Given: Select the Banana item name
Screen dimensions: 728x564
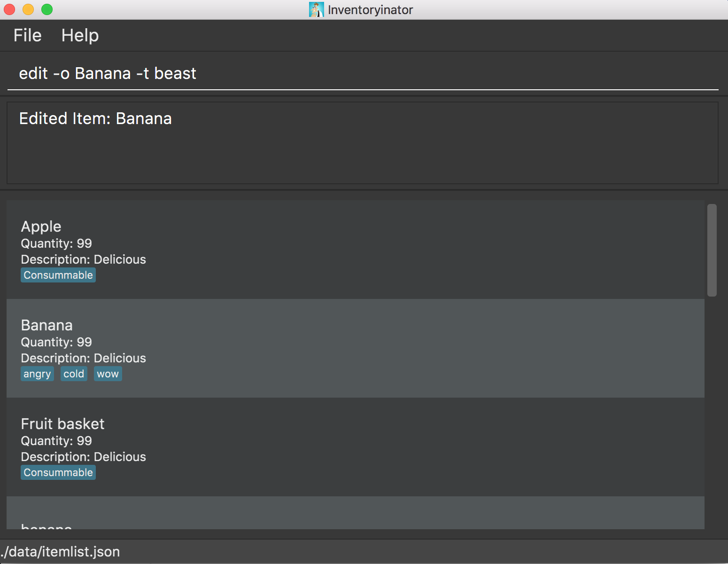Looking at the screenshot, I should click(47, 325).
